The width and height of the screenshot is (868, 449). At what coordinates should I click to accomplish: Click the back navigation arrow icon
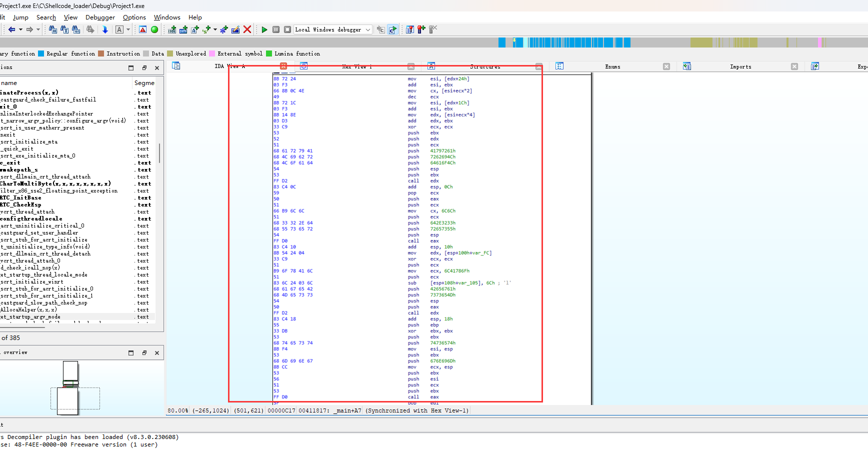pyautogui.click(x=11, y=29)
